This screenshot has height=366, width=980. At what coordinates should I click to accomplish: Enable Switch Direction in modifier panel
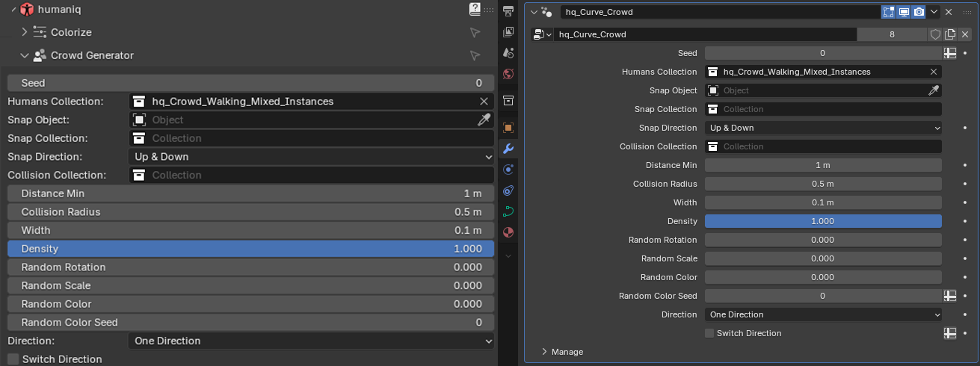click(x=709, y=333)
